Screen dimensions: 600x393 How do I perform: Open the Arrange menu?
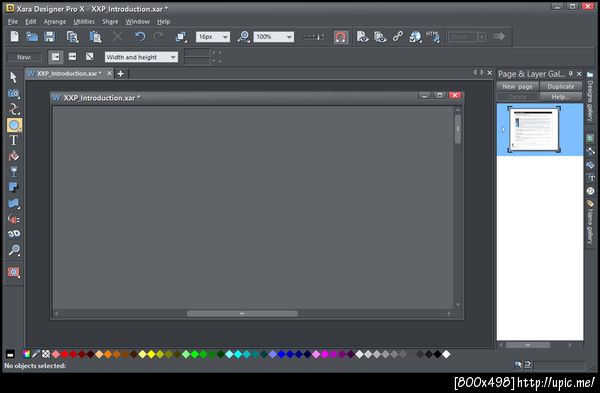coord(55,22)
